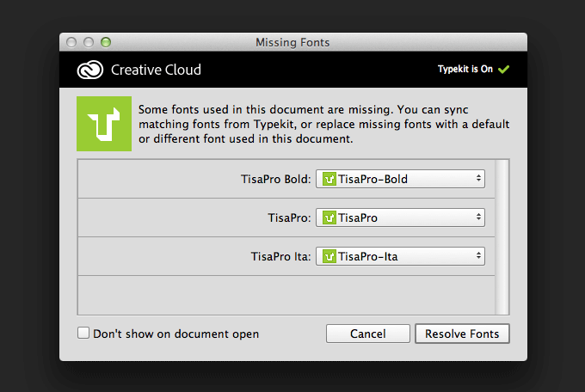Click the Creative Cloud header text
585x392 pixels.
pos(156,70)
